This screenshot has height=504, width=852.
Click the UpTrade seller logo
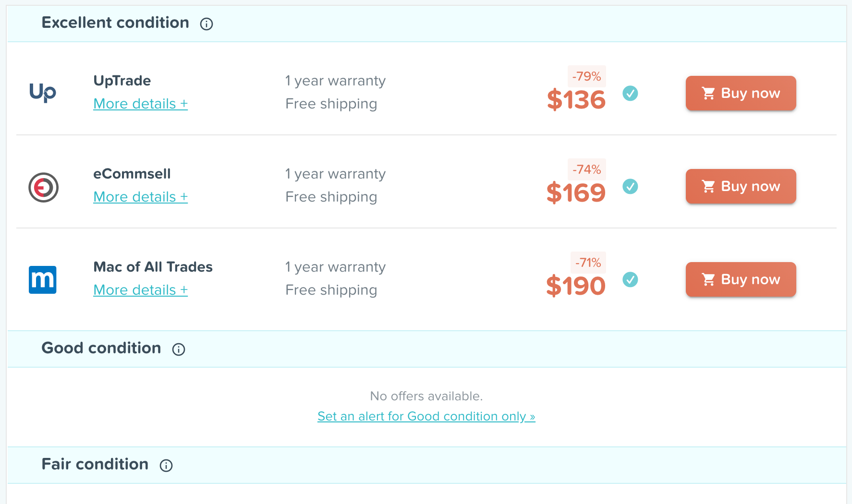[43, 93]
